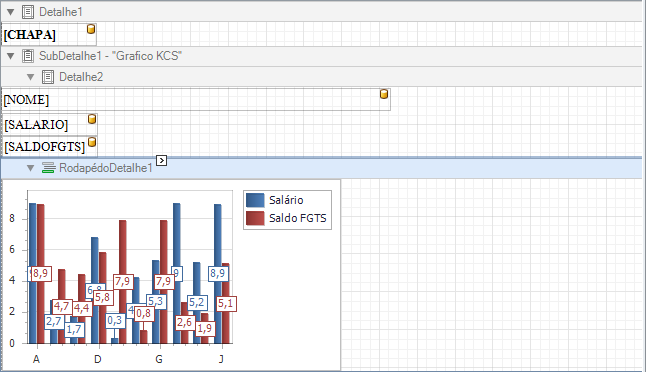
Task: Collapse the Detalhe1 band arrow
Action: 11,12
